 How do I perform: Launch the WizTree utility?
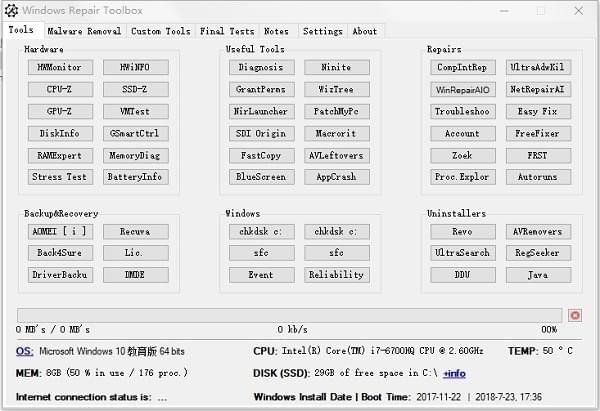click(x=336, y=90)
